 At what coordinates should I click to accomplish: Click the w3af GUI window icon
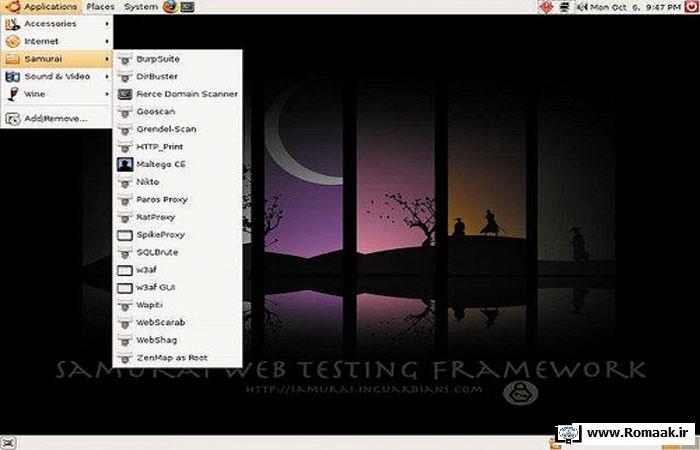tap(125, 288)
